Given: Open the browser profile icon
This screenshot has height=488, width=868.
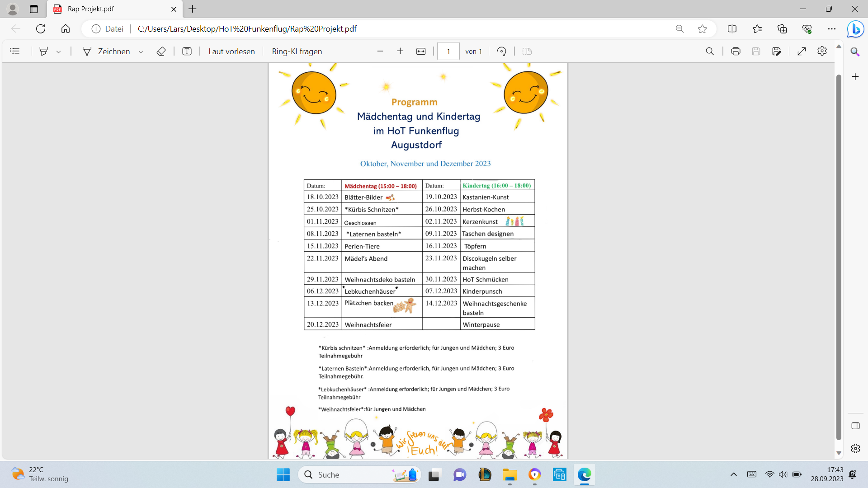Looking at the screenshot, I should (x=13, y=9).
